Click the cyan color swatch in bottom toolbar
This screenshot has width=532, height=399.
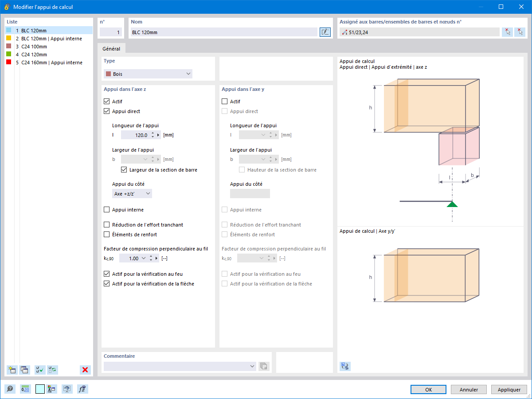point(40,389)
